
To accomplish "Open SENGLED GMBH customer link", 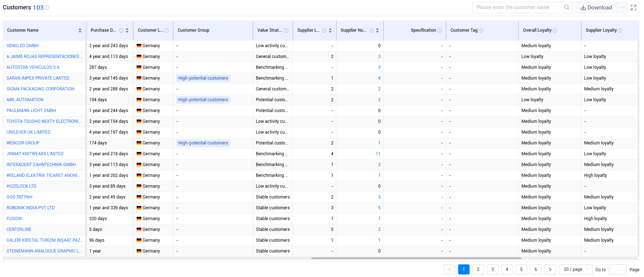I will click(x=23, y=46).
